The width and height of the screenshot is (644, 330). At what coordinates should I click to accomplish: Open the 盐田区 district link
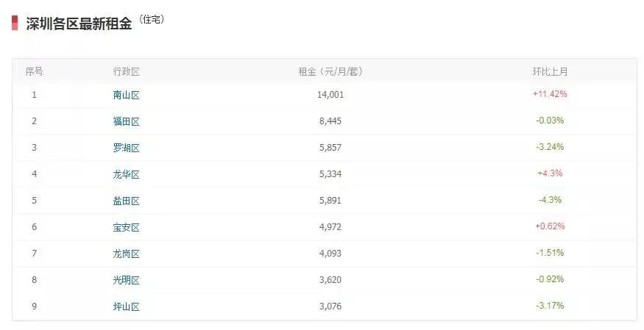(x=126, y=201)
